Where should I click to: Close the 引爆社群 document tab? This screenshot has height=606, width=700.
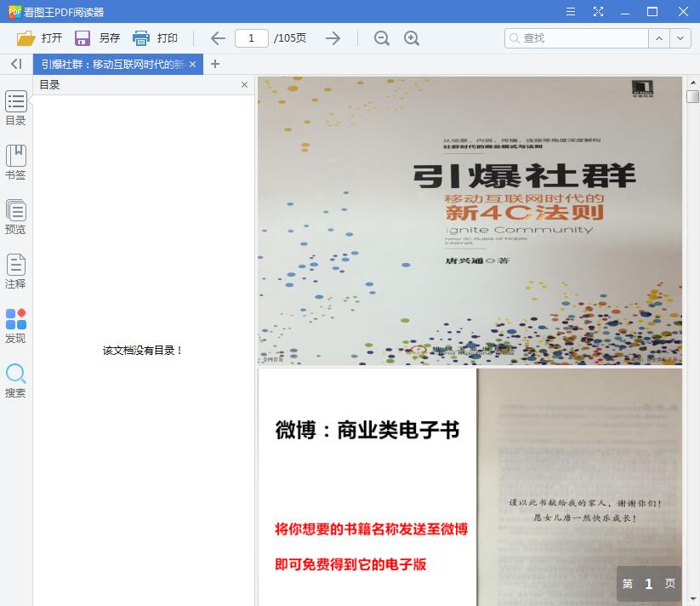[192, 65]
